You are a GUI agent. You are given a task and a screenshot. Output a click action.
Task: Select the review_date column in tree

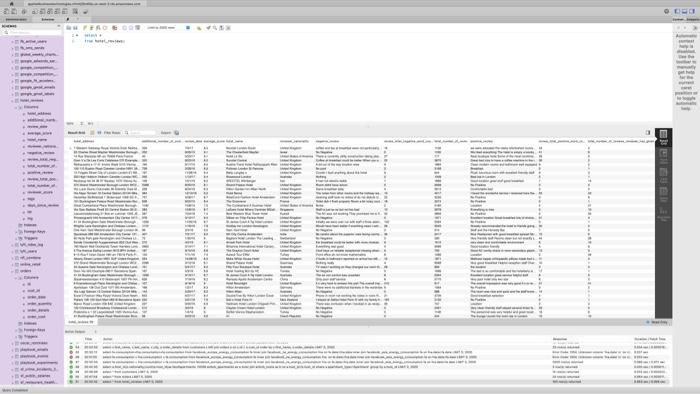pos(38,127)
